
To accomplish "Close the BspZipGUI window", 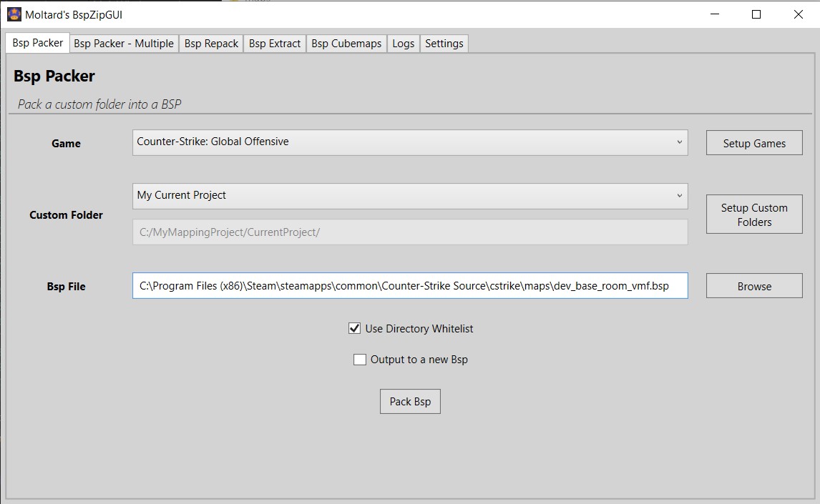I will (798, 14).
